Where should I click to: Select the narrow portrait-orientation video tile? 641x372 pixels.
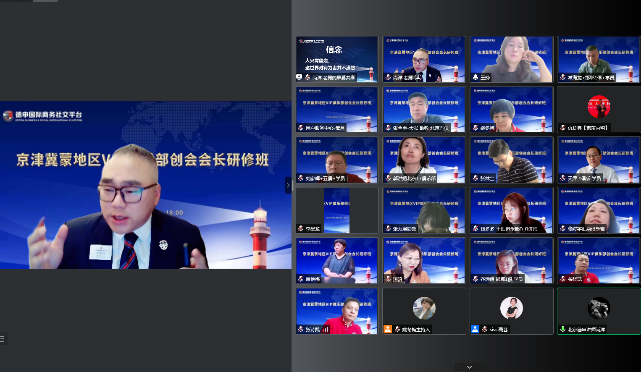337,211
